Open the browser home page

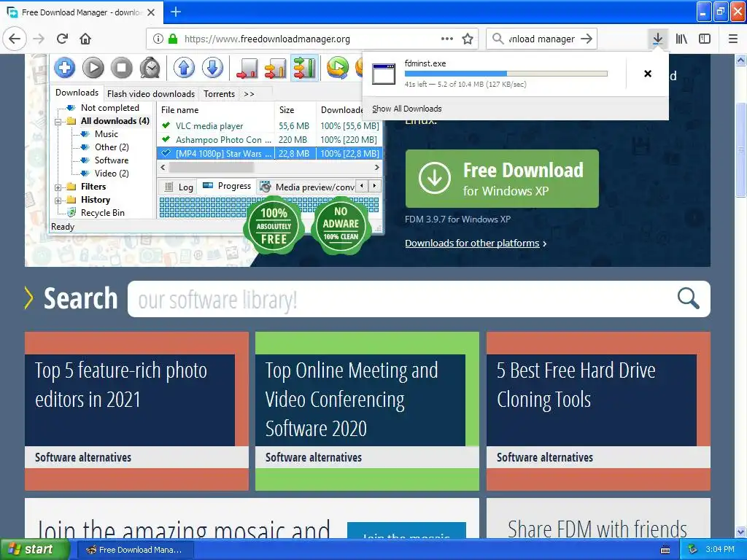[85, 39]
